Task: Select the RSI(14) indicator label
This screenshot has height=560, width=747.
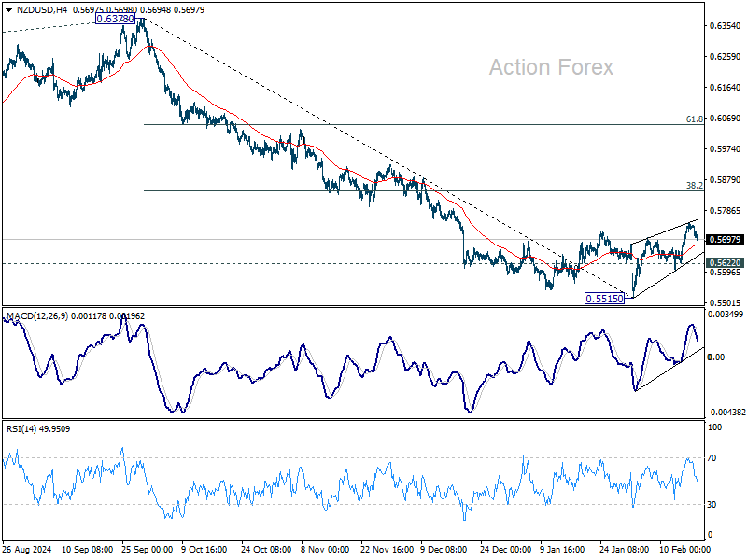Action: click(21, 429)
